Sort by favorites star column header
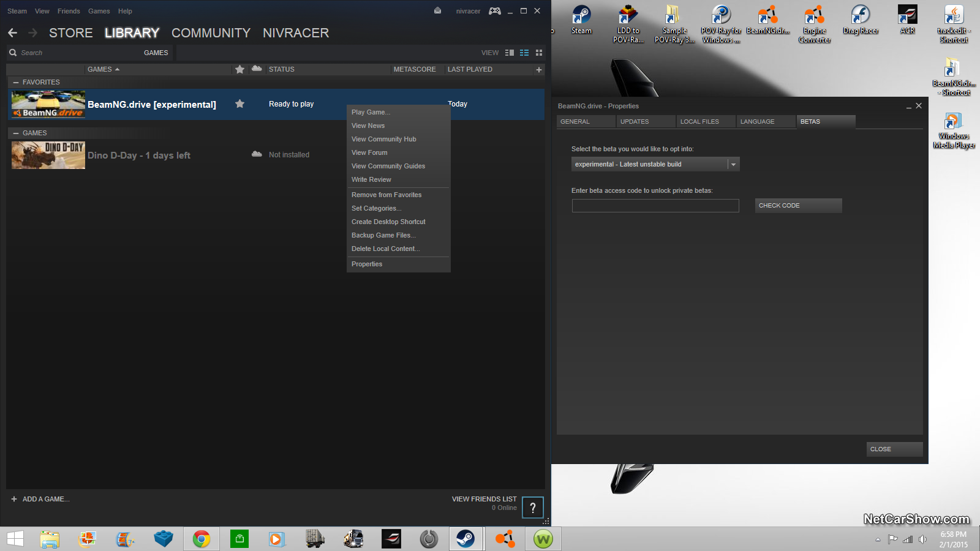Viewport: 980px width, 551px height. point(239,69)
